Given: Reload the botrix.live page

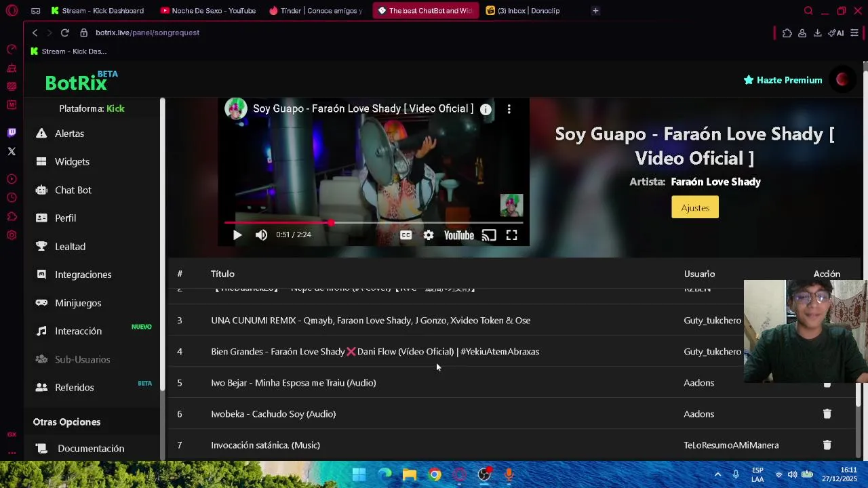Looking at the screenshot, I should (64, 33).
